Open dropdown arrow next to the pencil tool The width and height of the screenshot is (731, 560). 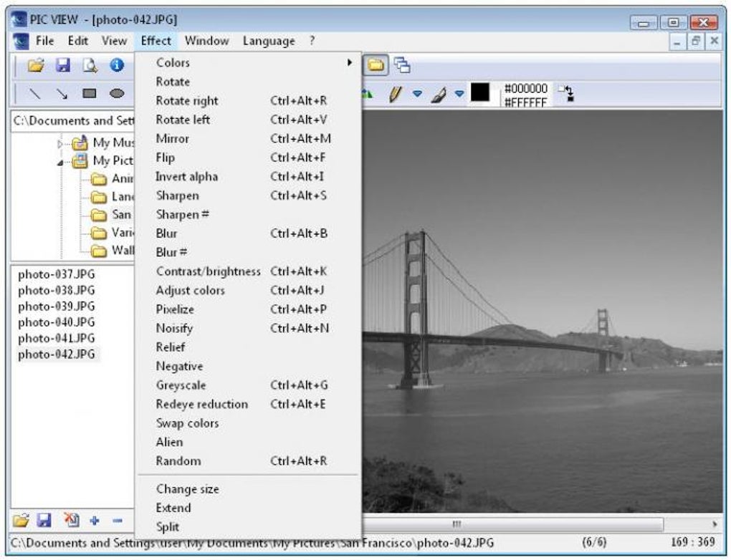(x=417, y=94)
